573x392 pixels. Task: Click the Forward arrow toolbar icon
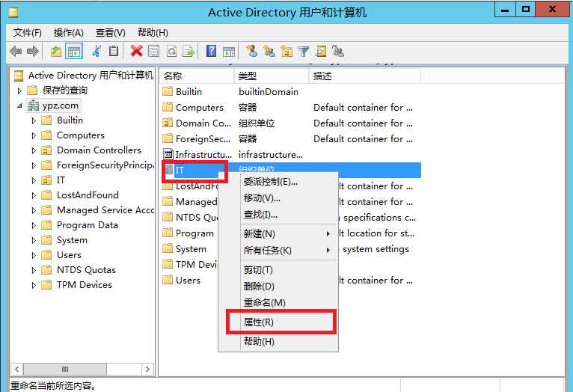point(33,51)
